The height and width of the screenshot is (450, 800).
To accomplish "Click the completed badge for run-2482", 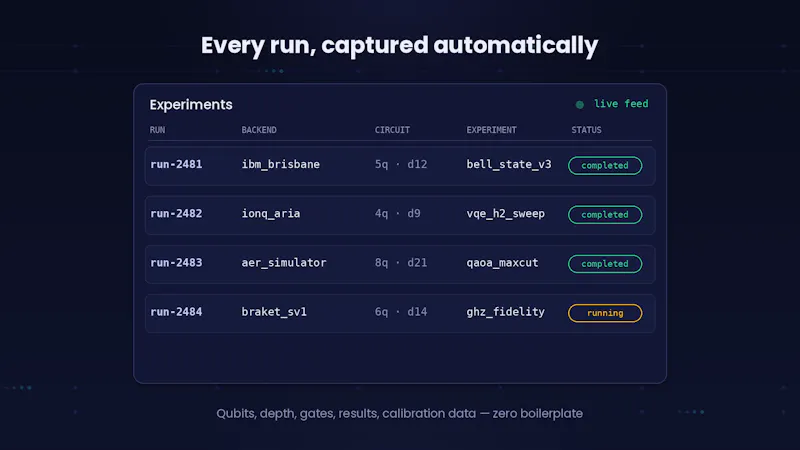I will (x=605, y=214).
